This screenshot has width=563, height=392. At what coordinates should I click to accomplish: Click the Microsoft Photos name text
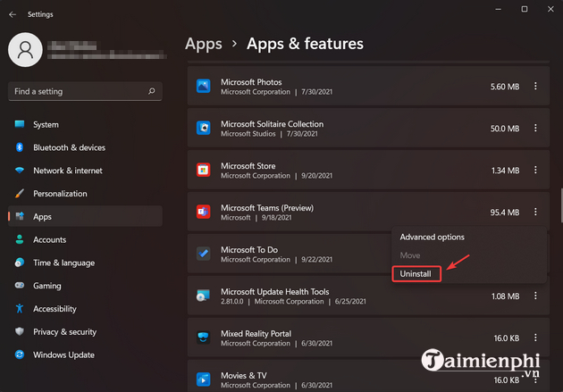coord(251,82)
